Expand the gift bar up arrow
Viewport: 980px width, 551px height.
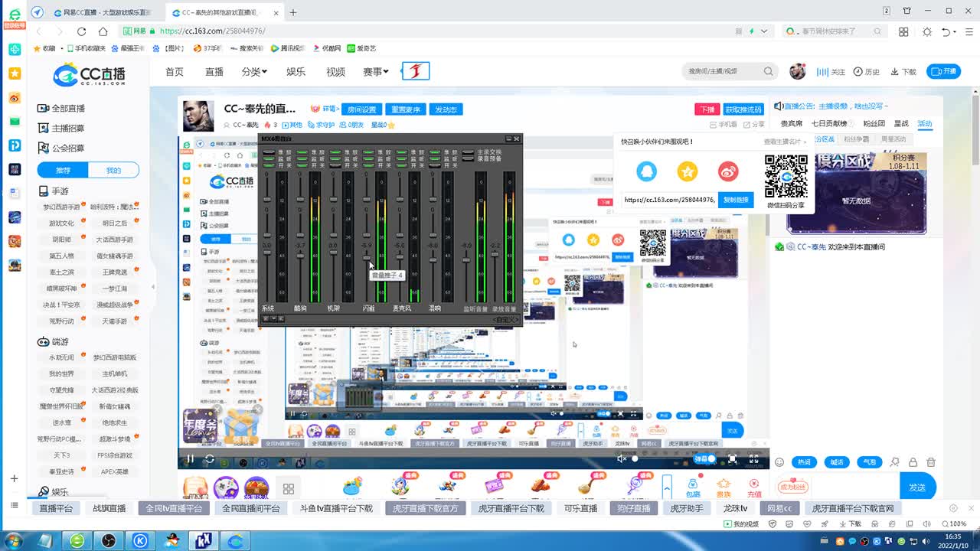coord(667,487)
